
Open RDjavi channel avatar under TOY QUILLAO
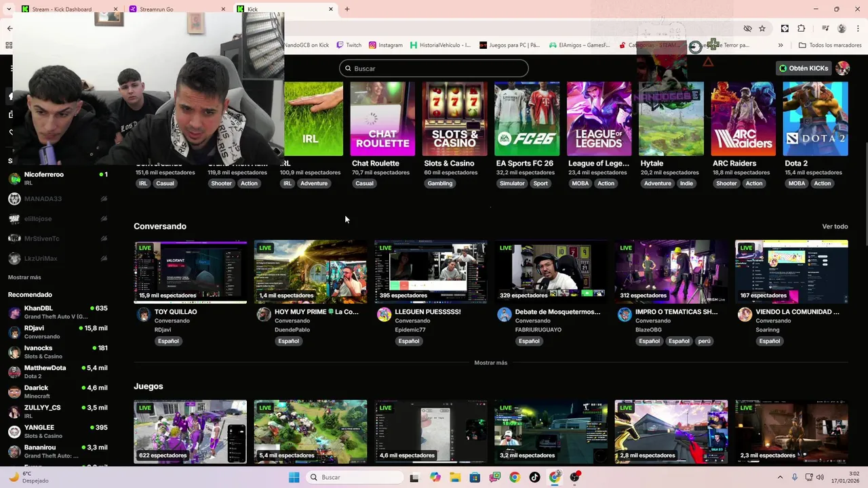(143, 314)
